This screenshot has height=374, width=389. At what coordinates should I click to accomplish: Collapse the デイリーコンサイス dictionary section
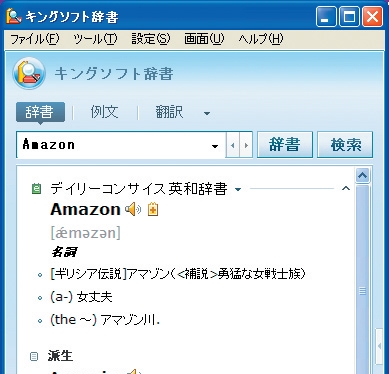point(346,189)
